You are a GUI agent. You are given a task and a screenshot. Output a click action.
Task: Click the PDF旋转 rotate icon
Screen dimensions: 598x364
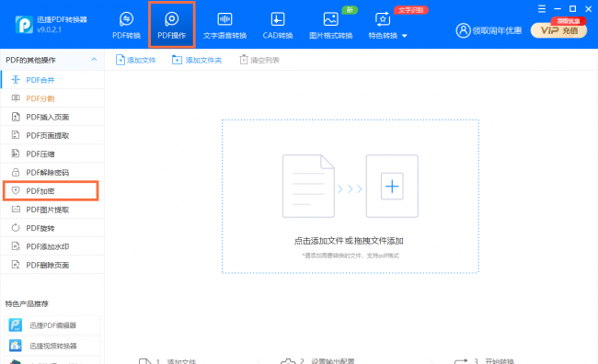[16, 228]
